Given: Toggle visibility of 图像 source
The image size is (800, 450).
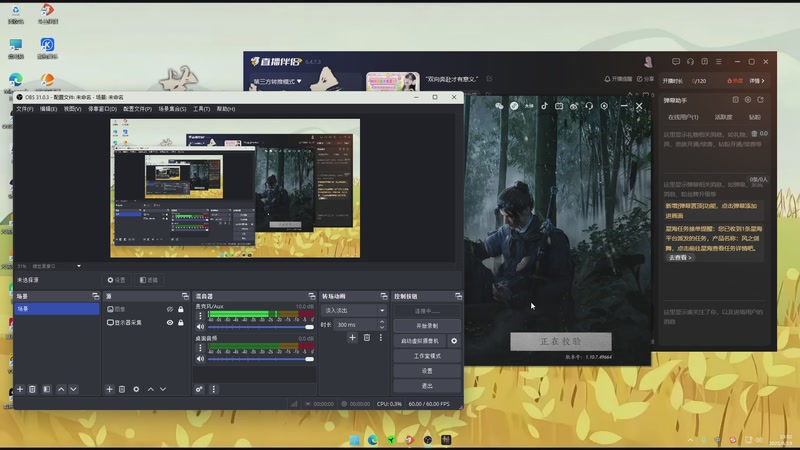Looking at the screenshot, I should 170,309.
